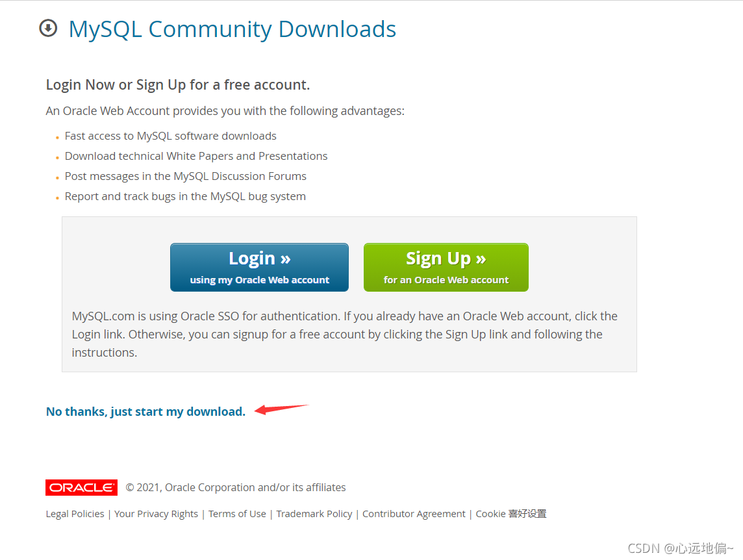This screenshot has height=560, width=743.
Task: Open the Trademark Policy link
Action: pos(314,514)
